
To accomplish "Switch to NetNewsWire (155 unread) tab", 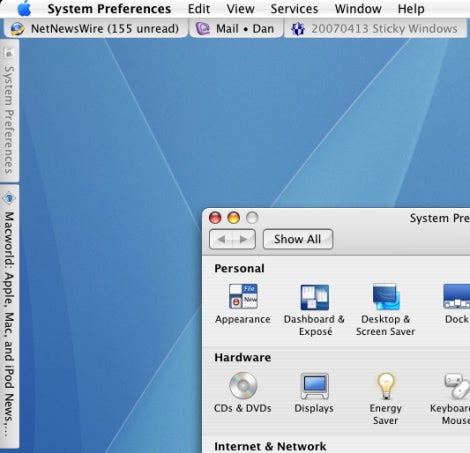I will coord(96,29).
